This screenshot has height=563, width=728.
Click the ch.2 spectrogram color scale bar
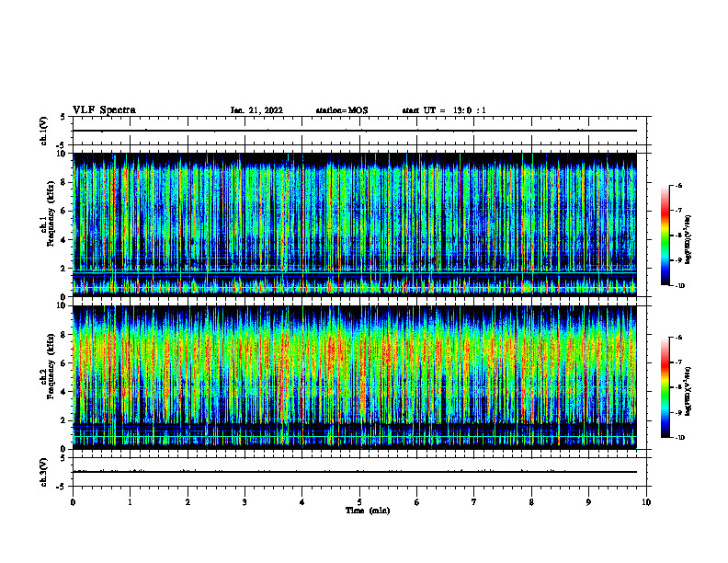pos(665,387)
